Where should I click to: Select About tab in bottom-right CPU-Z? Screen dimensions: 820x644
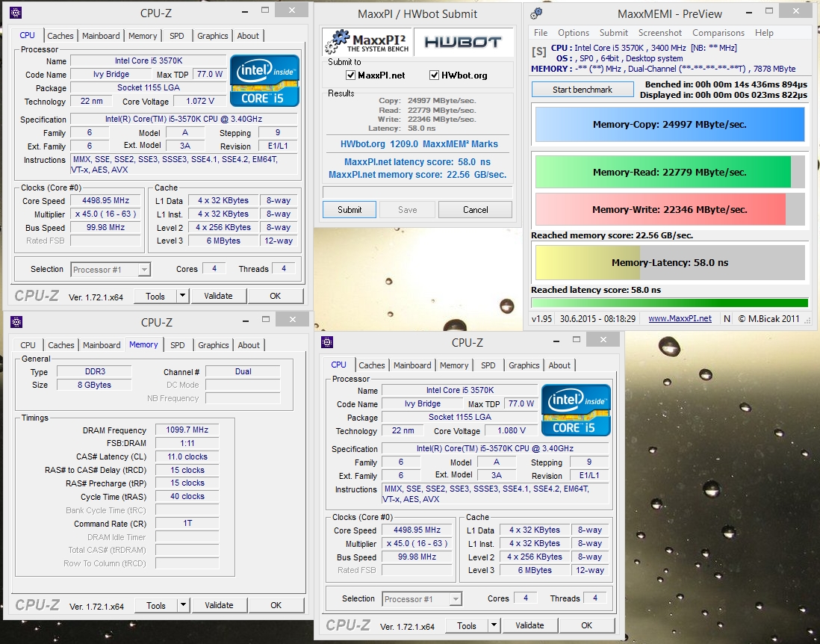(559, 365)
